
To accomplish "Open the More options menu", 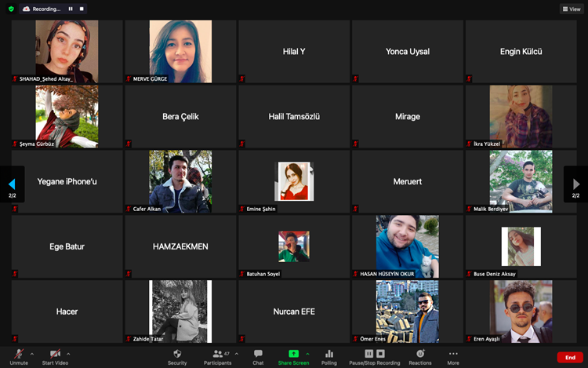I will [453, 356].
